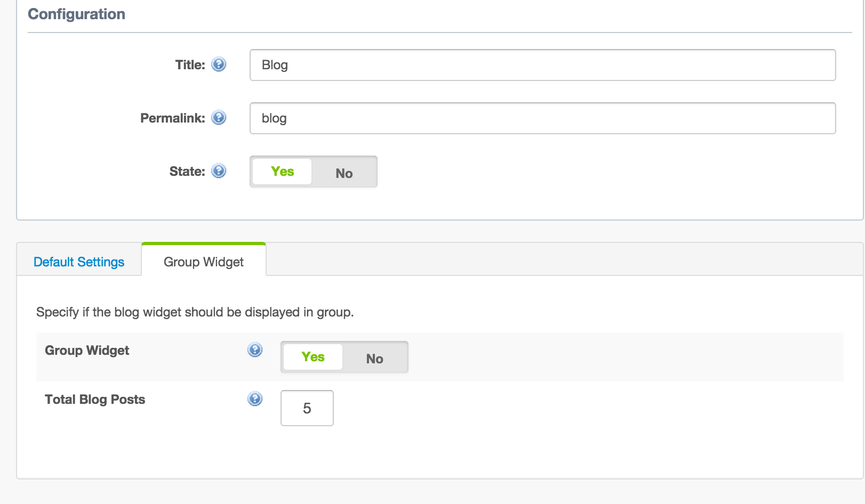Click the Group Widget setting row label
This screenshot has width=865, height=504.
coord(87,351)
